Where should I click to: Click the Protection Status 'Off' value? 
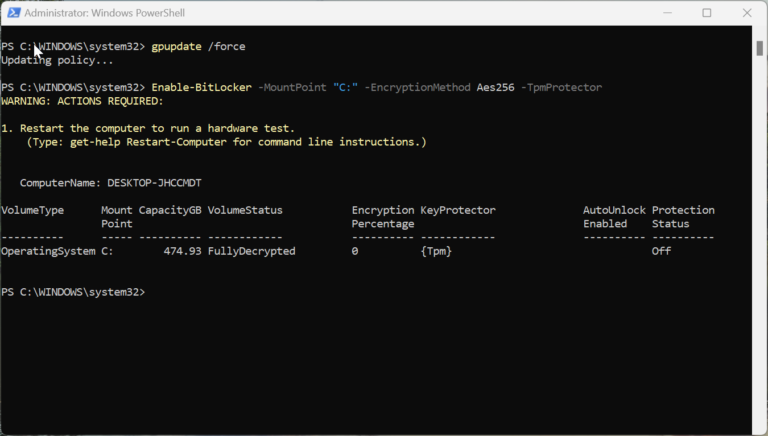tap(661, 251)
